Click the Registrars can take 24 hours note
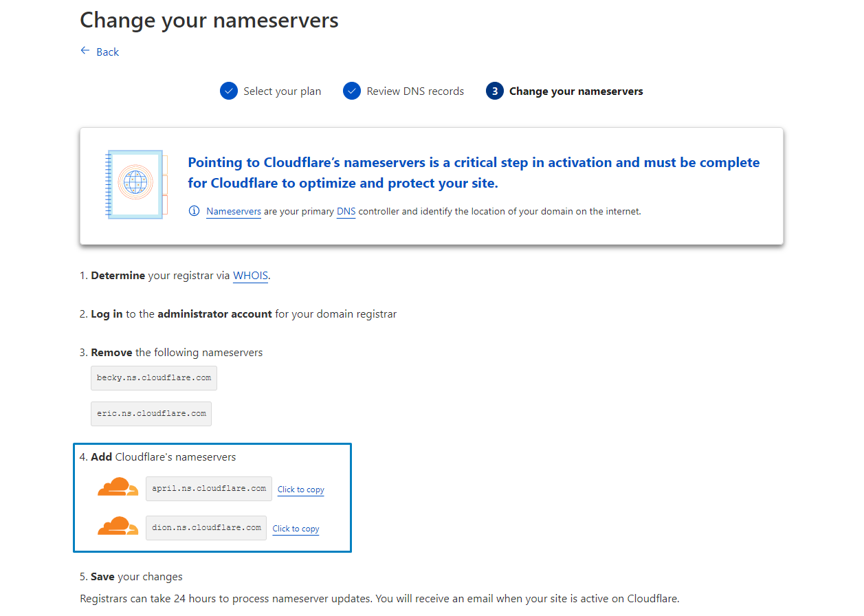The width and height of the screenshot is (864, 616). click(x=379, y=598)
